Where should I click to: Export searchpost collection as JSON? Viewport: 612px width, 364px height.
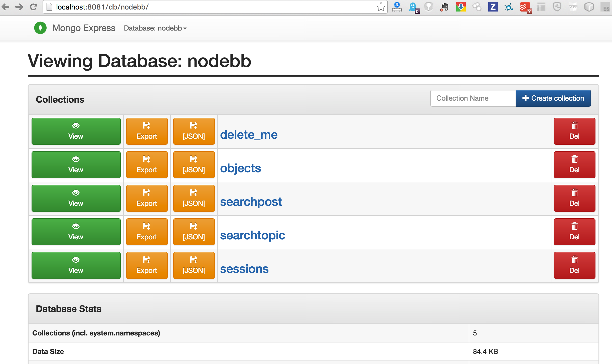(194, 198)
